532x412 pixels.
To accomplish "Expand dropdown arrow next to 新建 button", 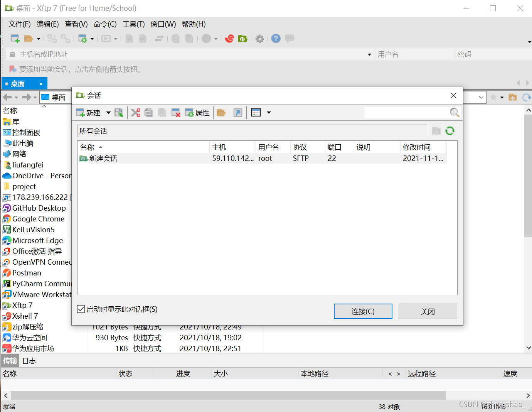I will [x=108, y=113].
